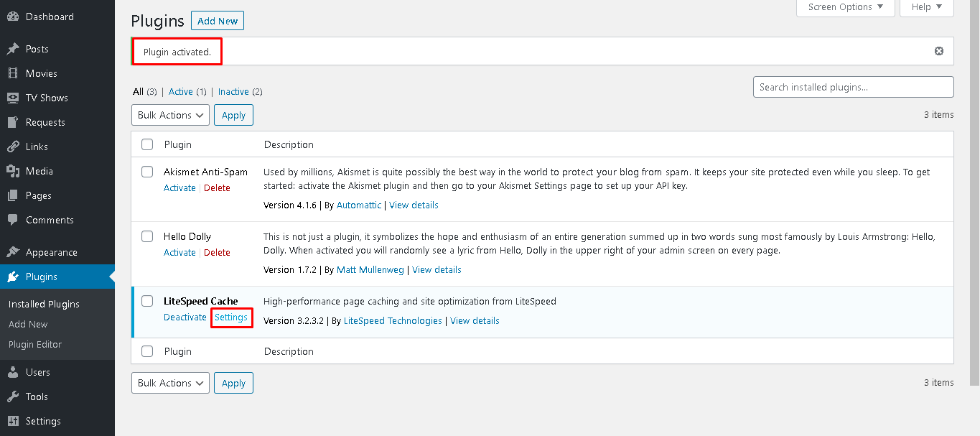Click the Appearance paintbrush icon
The height and width of the screenshot is (436, 980).
click(x=13, y=252)
